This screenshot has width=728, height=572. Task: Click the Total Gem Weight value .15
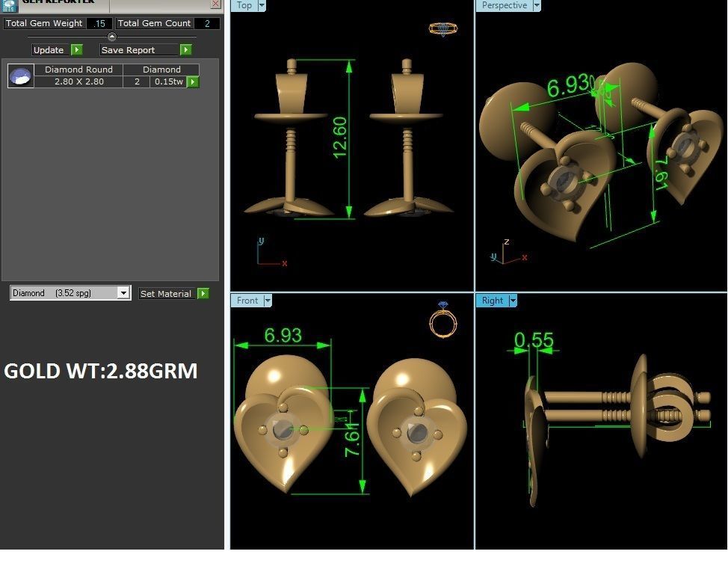click(x=99, y=23)
